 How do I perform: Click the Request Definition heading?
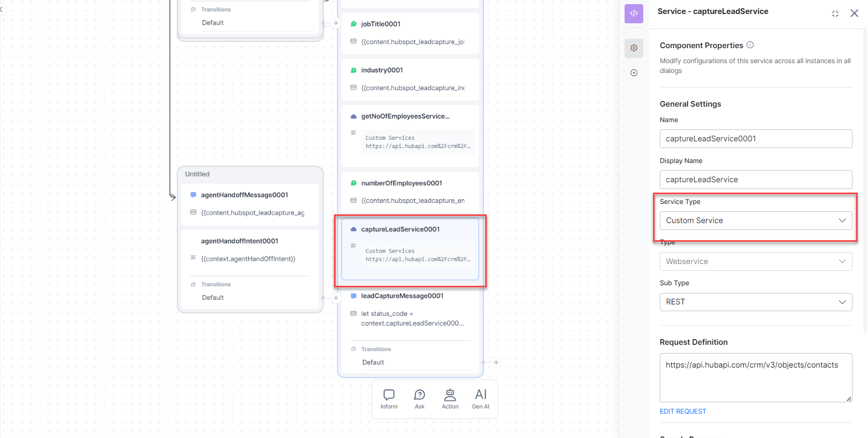pos(693,342)
